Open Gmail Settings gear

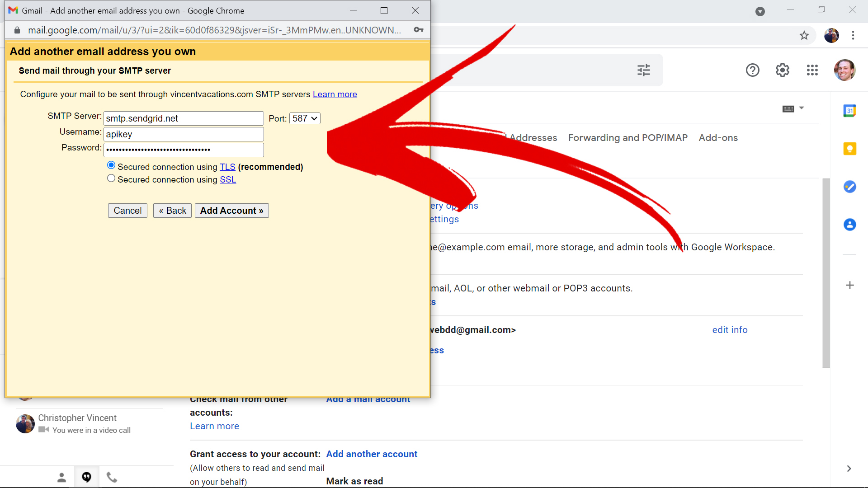783,70
